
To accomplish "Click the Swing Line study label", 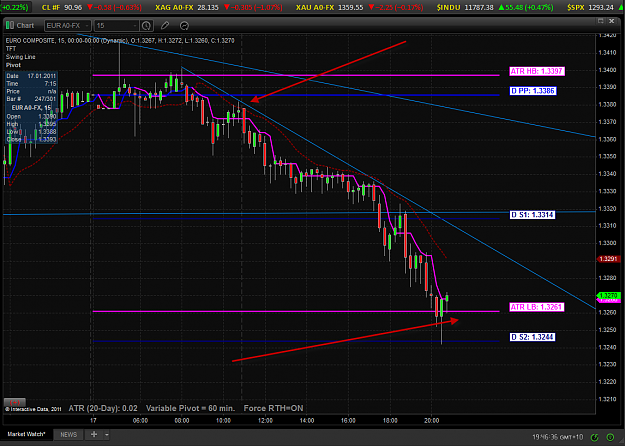I will pyautogui.click(x=20, y=57).
